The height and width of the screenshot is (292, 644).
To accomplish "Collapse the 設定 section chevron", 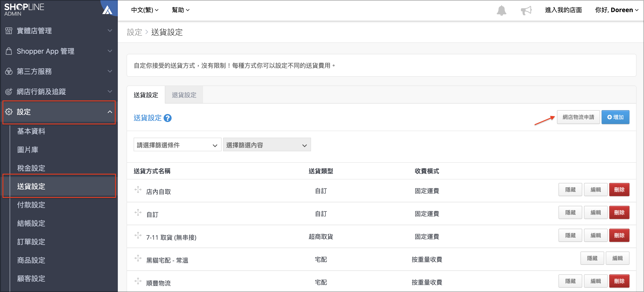I will pyautogui.click(x=110, y=112).
